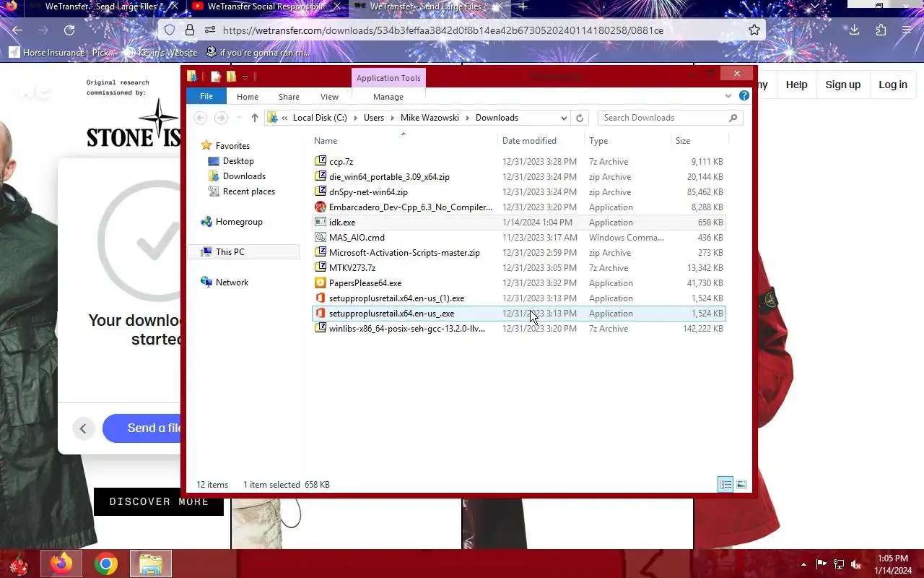Switch to the Share ribbon tab
924x578 pixels.
tap(289, 97)
